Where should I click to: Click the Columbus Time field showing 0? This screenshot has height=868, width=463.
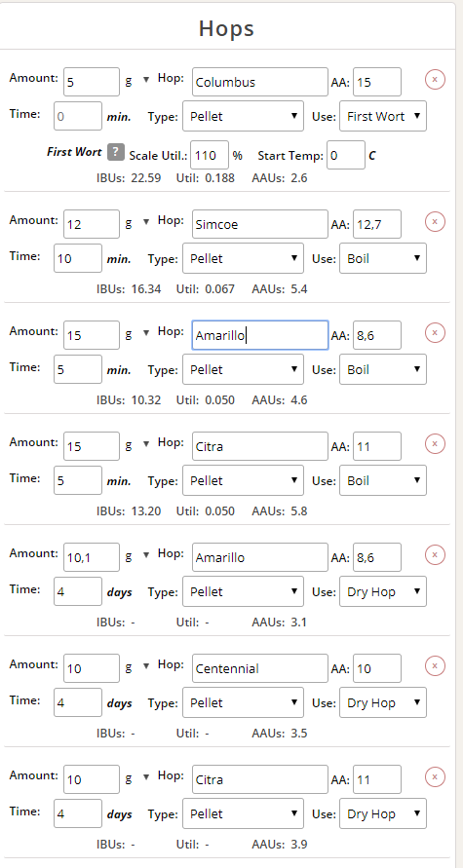coord(78,116)
